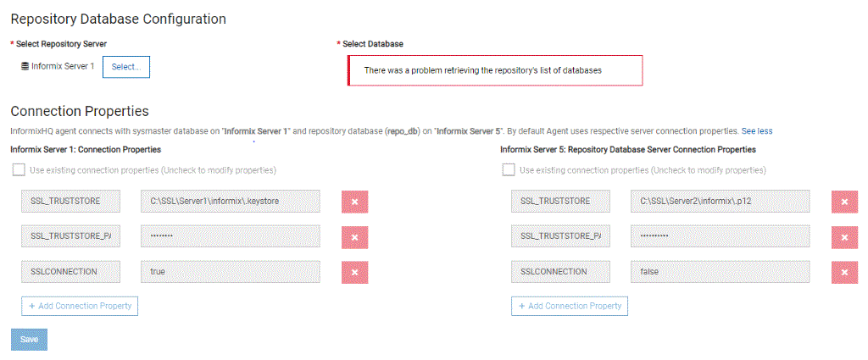868x360 pixels.
Task: Delete Server 5 SSL_TRUSTSTORE property
Action: click(844, 202)
